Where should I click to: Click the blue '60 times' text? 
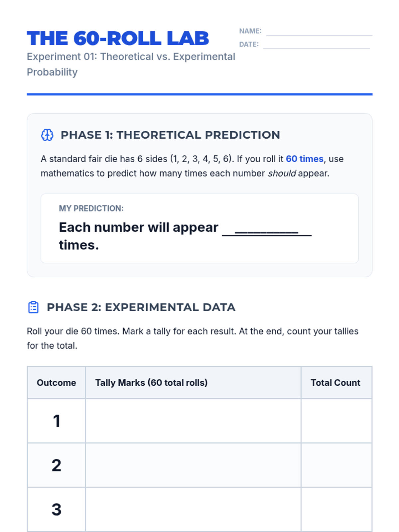pyautogui.click(x=305, y=159)
